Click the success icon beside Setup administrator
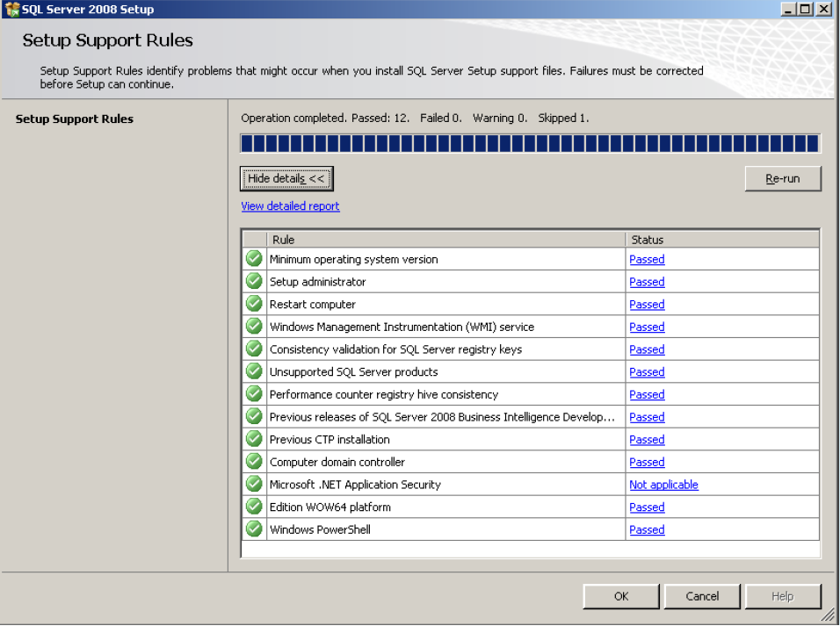The image size is (840, 626). [x=254, y=281]
